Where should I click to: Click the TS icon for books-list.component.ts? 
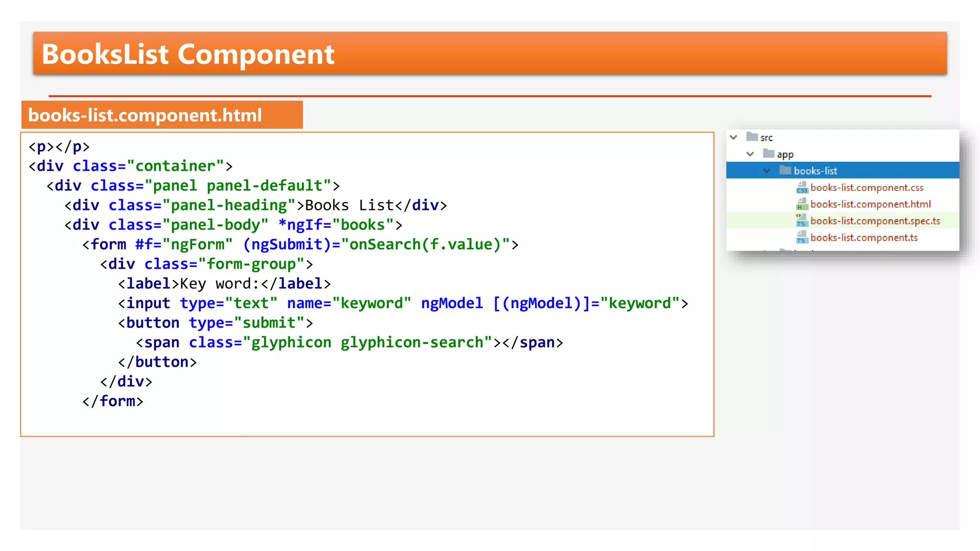click(x=802, y=237)
